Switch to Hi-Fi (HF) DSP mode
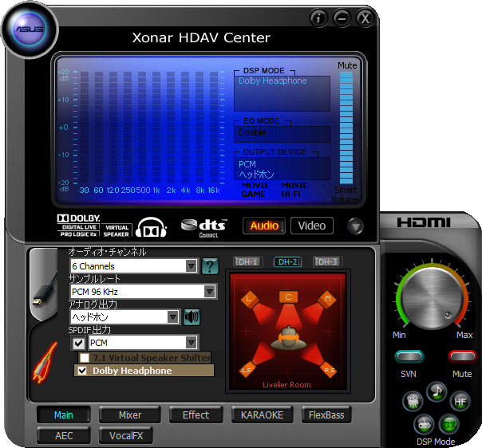482x448 pixels. point(460,401)
